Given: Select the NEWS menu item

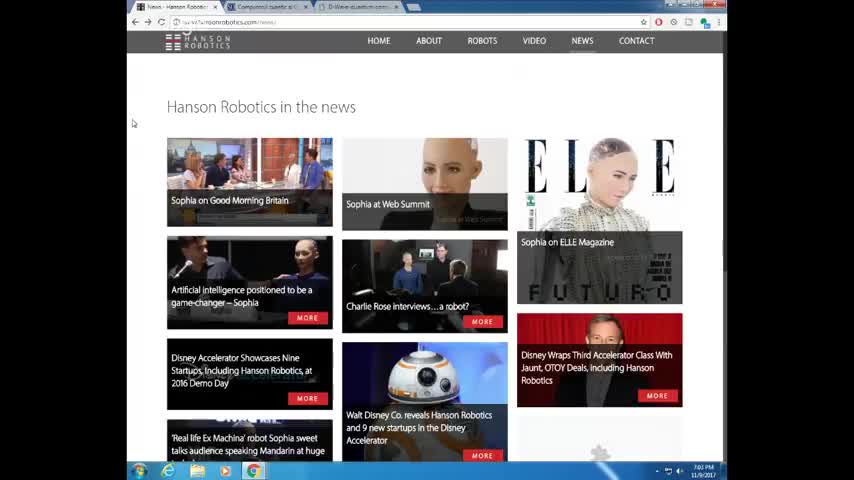Looking at the screenshot, I should (x=582, y=41).
